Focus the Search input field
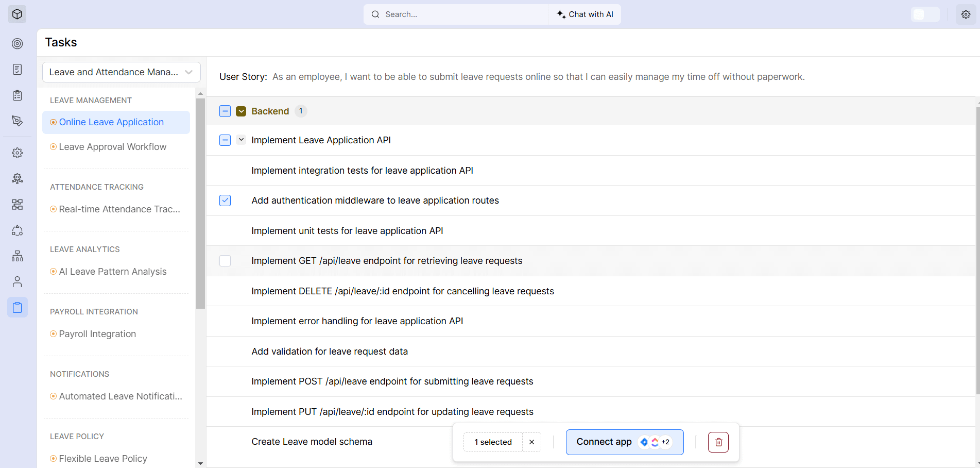The image size is (980, 468). [456, 14]
